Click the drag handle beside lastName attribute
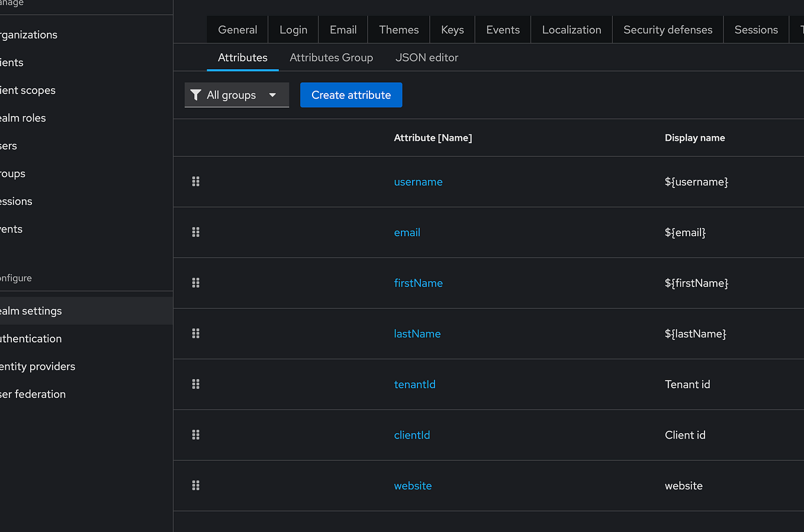The width and height of the screenshot is (804, 532). pos(196,333)
